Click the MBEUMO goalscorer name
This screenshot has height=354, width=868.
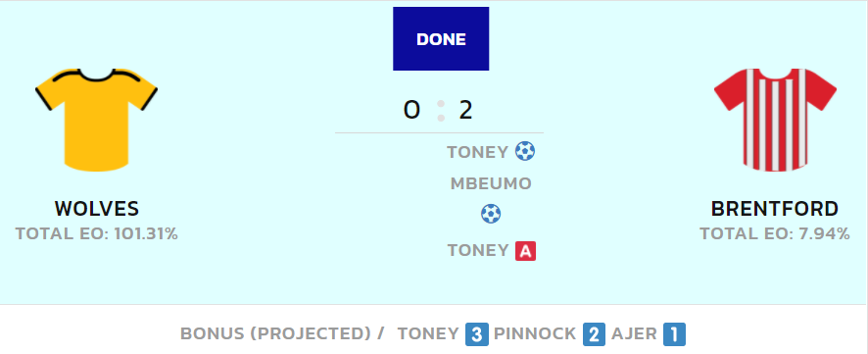tap(491, 183)
